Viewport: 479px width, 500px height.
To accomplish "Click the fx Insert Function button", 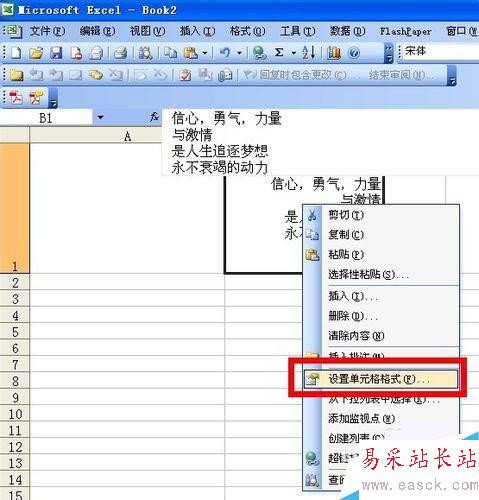I will [154, 117].
